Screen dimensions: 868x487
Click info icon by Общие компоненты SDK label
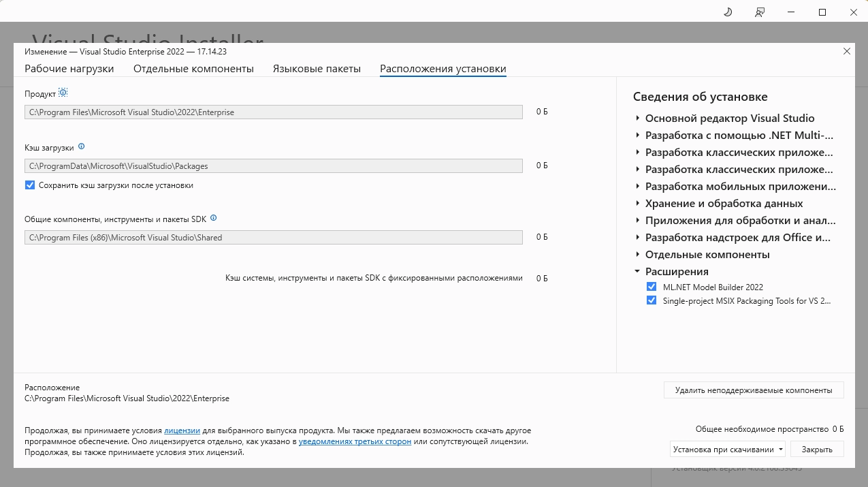point(213,218)
